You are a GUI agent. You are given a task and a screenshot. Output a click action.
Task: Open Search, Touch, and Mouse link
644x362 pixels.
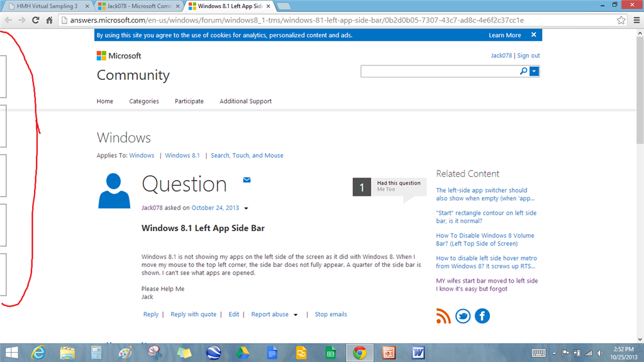[x=247, y=156]
